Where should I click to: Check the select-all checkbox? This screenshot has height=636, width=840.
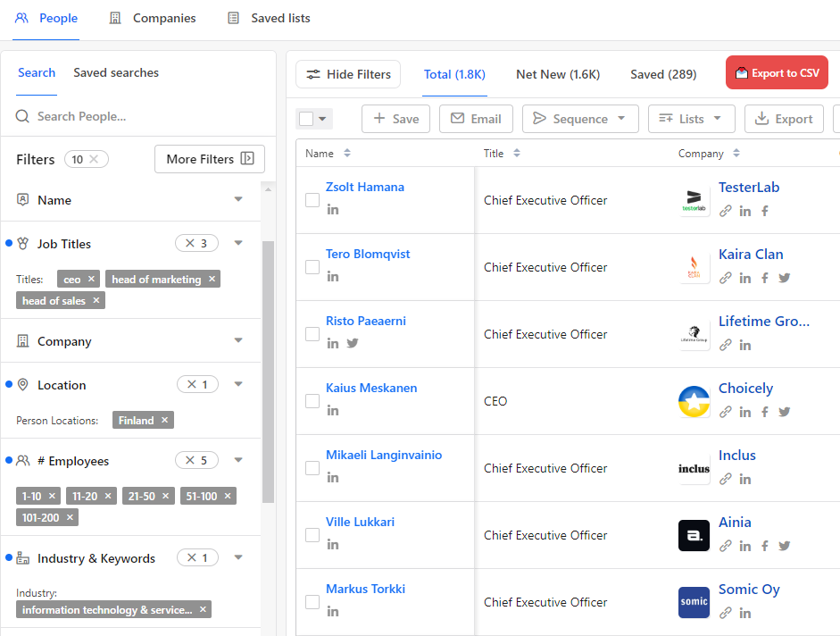click(x=306, y=119)
